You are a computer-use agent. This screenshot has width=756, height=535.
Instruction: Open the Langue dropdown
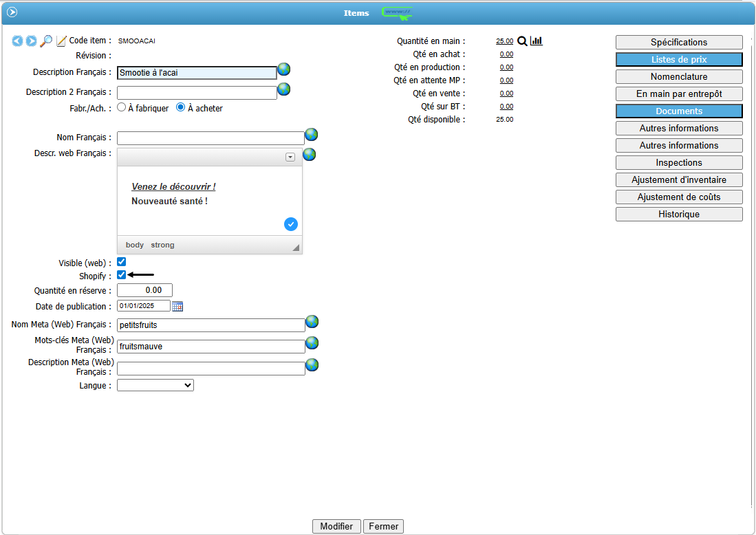click(155, 386)
